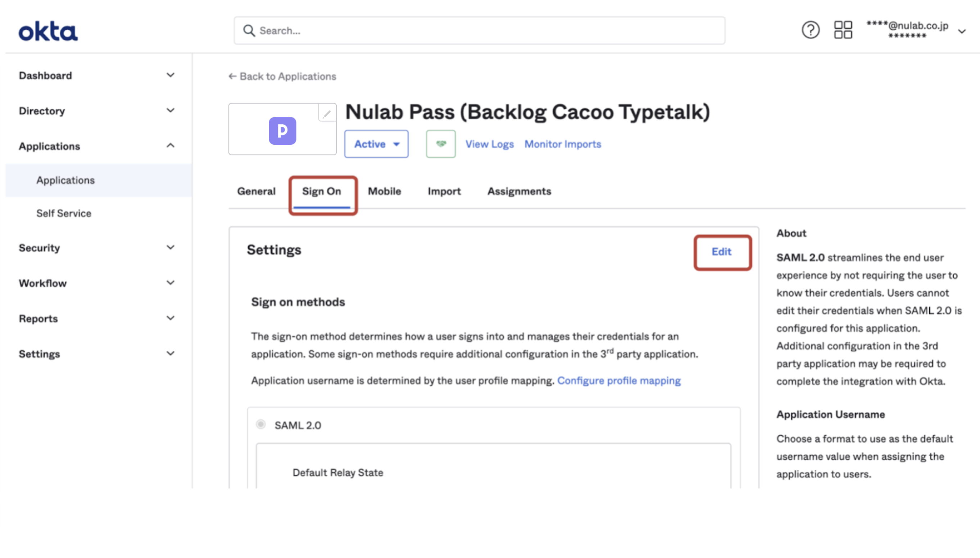Switch to the General tab
The image size is (980, 558).
click(256, 191)
